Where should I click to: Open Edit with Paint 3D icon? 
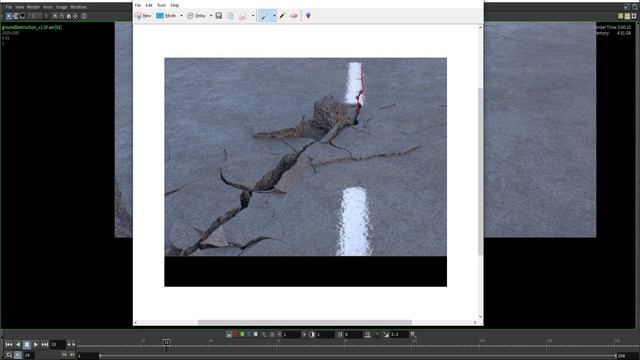pos(308,16)
